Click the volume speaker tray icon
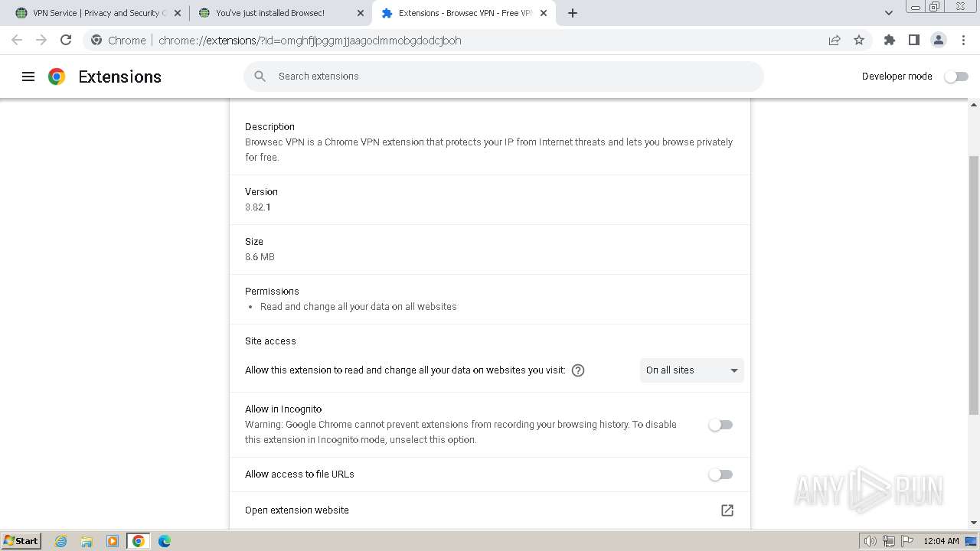 [871, 541]
